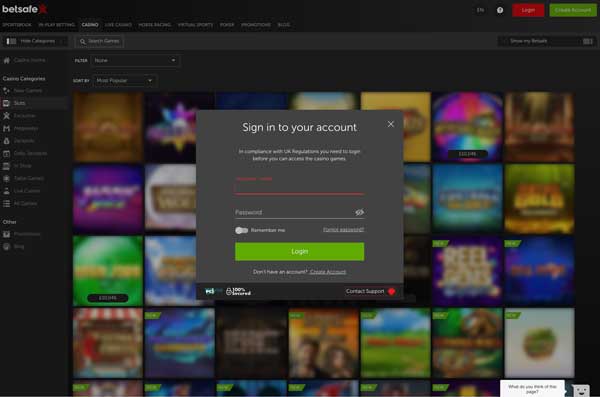Click the red Contact Support chat icon
The width and height of the screenshot is (600, 397).
click(391, 292)
